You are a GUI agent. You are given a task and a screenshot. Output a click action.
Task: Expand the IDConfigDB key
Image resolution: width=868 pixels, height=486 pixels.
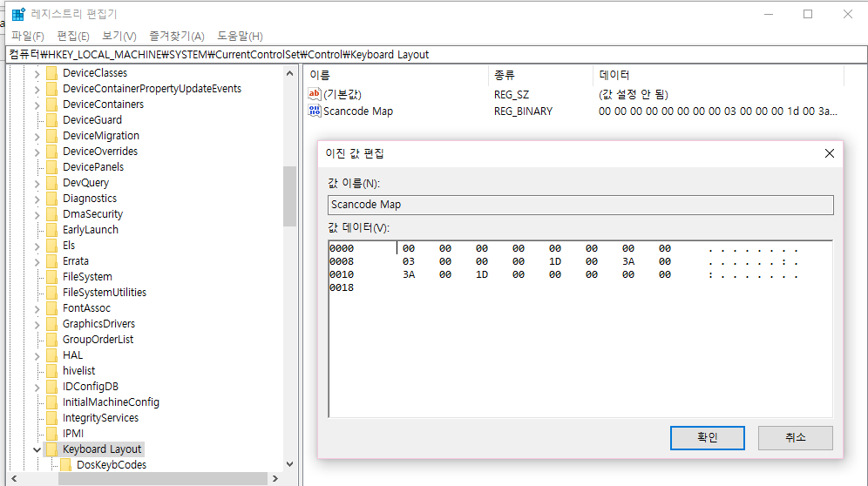(x=37, y=387)
